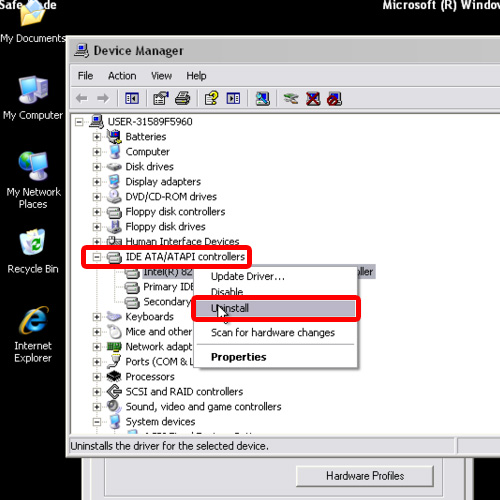500x500 pixels.
Task: Click the Disk drives category icon
Action: (x=114, y=166)
